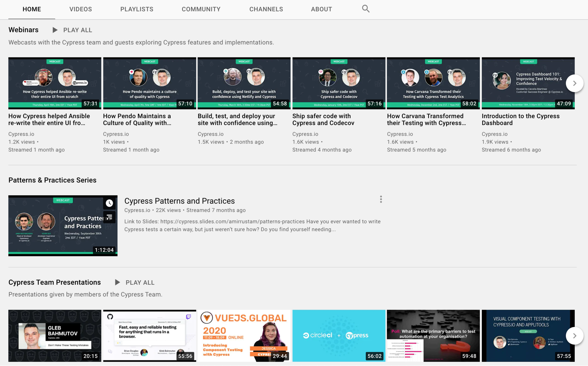Go to the Community tab
This screenshot has height=366, width=588.
click(201, 9)
